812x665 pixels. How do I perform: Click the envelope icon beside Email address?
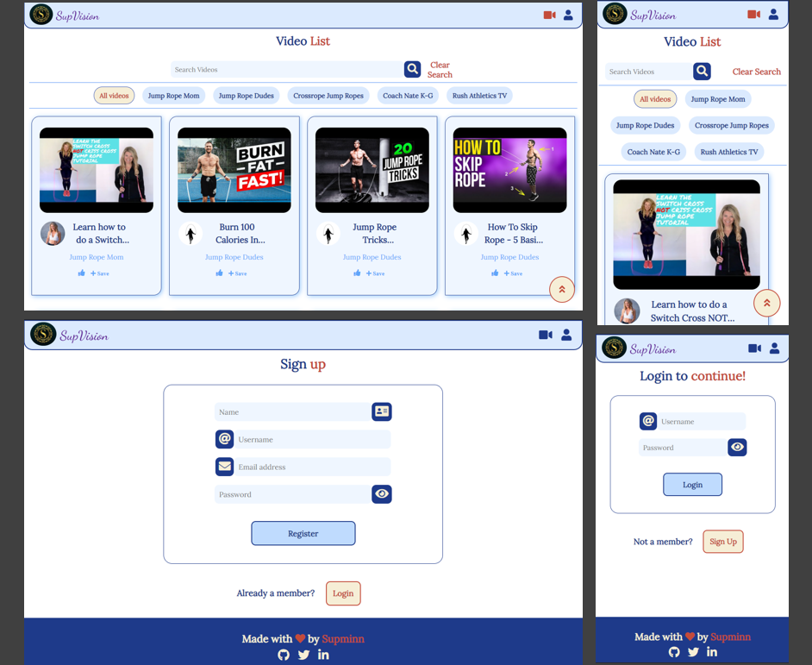click(224, 467)
